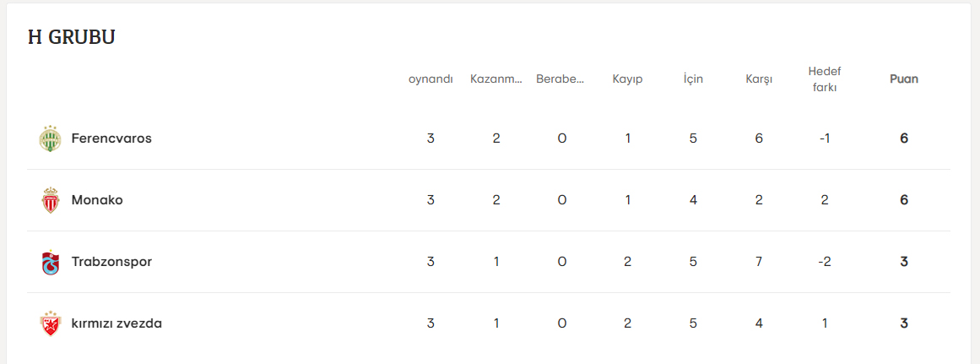This screenshot has width=980, height=364.
Task: Click the Kazanm... column header
Action: tap(496, 79)
